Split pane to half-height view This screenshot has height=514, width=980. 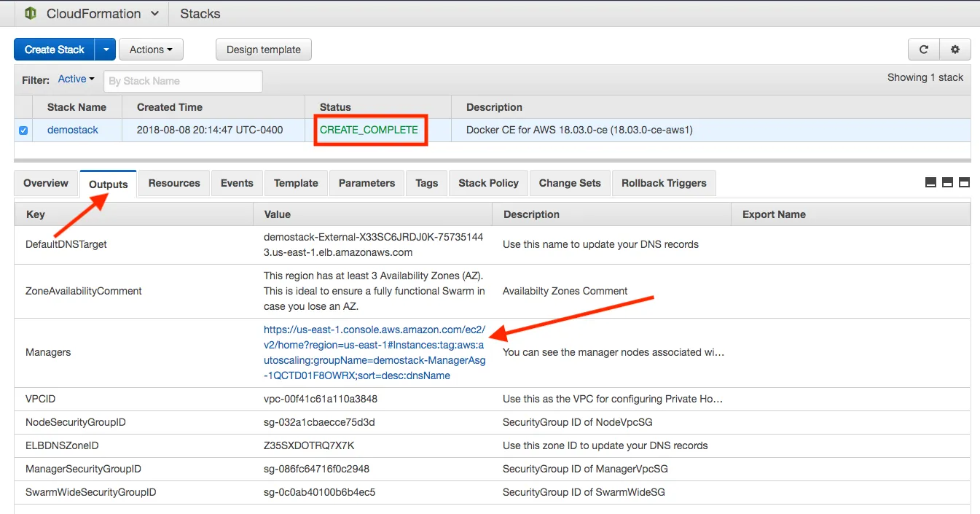click(947, 182)
